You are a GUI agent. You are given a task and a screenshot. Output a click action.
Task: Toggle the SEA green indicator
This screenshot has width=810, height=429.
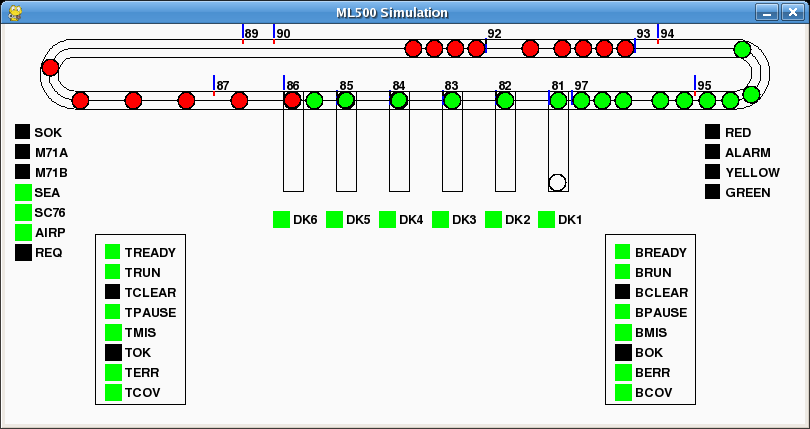click(x=23, y=192)
